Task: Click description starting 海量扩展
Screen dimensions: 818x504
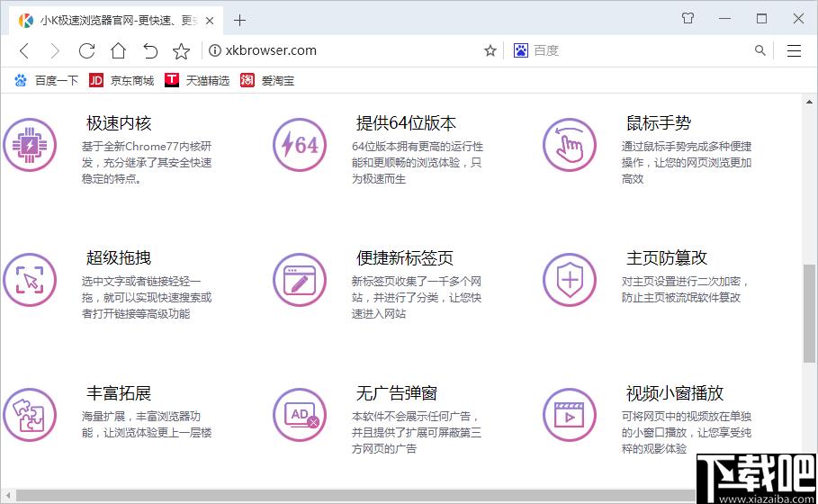Action: tap(147, 424)
